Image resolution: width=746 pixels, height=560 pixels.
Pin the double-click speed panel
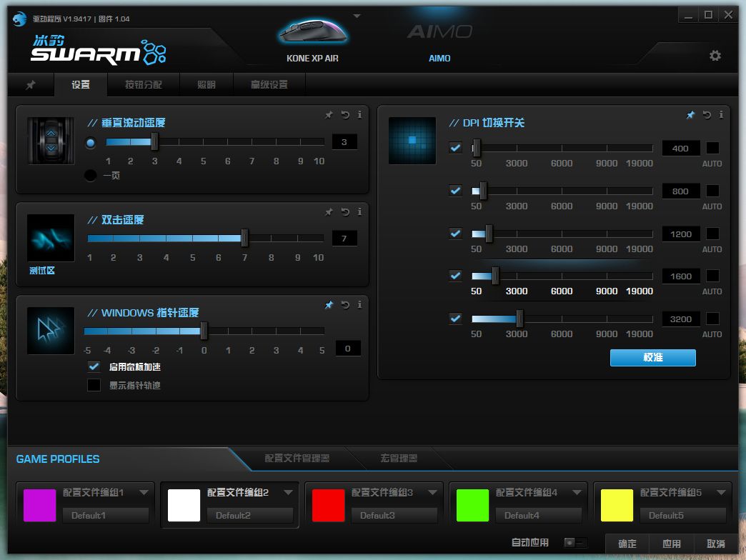click(x=329, y=212)
